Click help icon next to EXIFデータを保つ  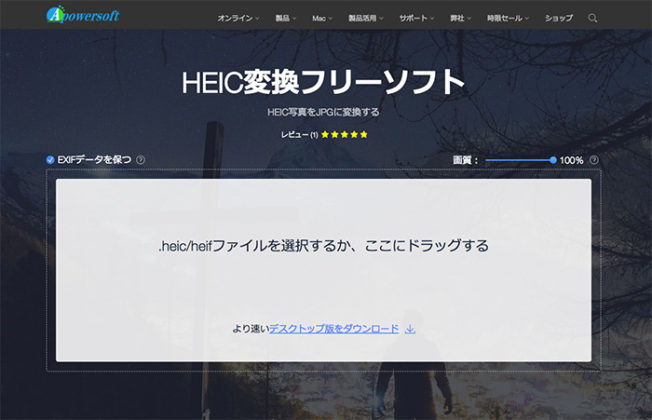point(141,160)
